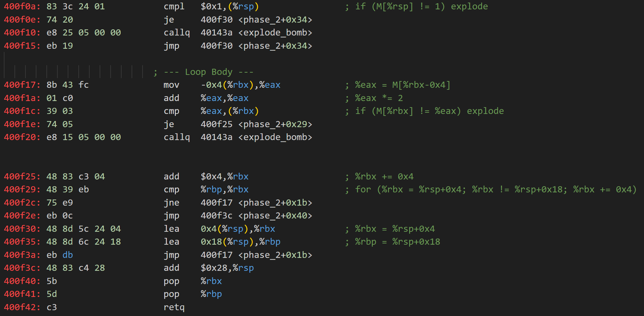The image size is (644, 316).
Task: Click the mov mnemonic at 400f17
Action: (171, 85)
